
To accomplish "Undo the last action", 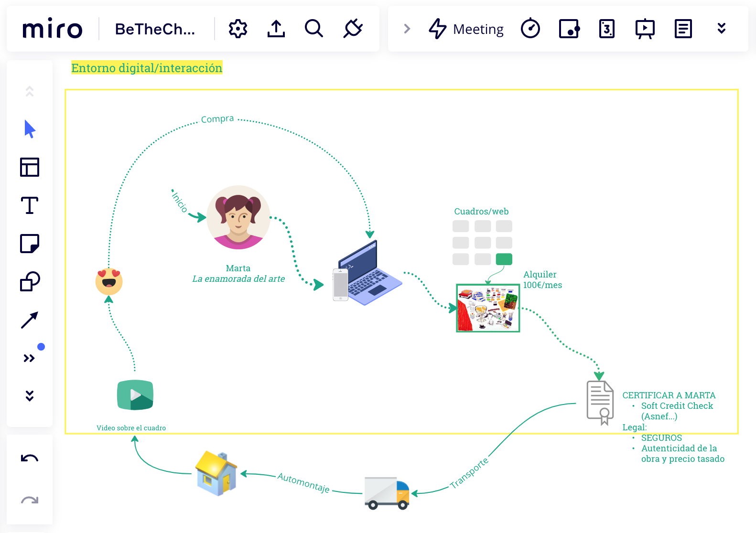I will 30,458.
